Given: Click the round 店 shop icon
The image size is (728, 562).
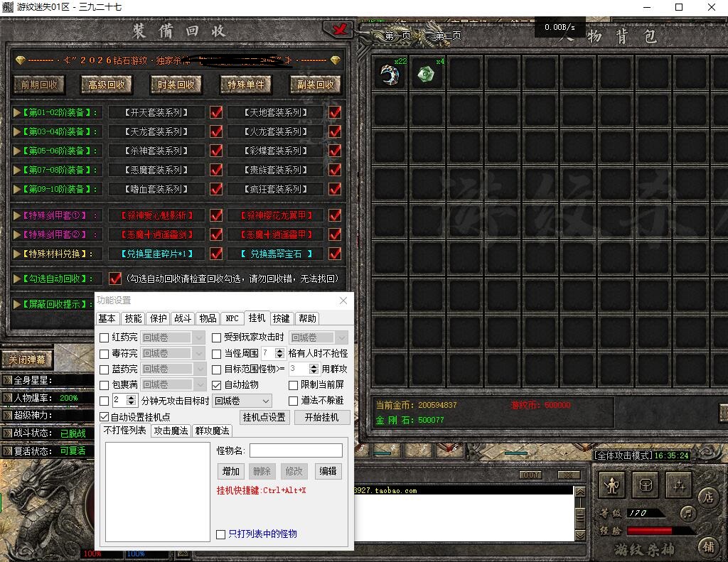Looking at the screenshot, I should [708, 497].
